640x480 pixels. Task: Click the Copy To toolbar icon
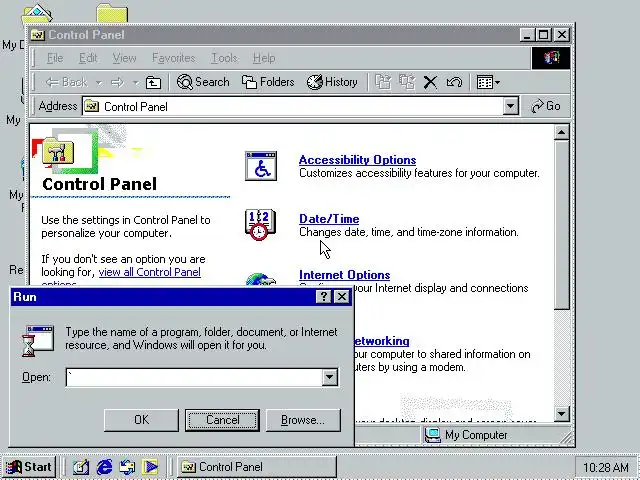[407, 82]
